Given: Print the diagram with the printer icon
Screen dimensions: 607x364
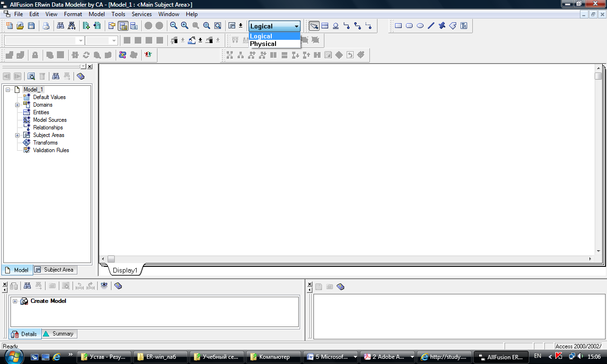Looking at the screenshot, I should pos(46,26).
